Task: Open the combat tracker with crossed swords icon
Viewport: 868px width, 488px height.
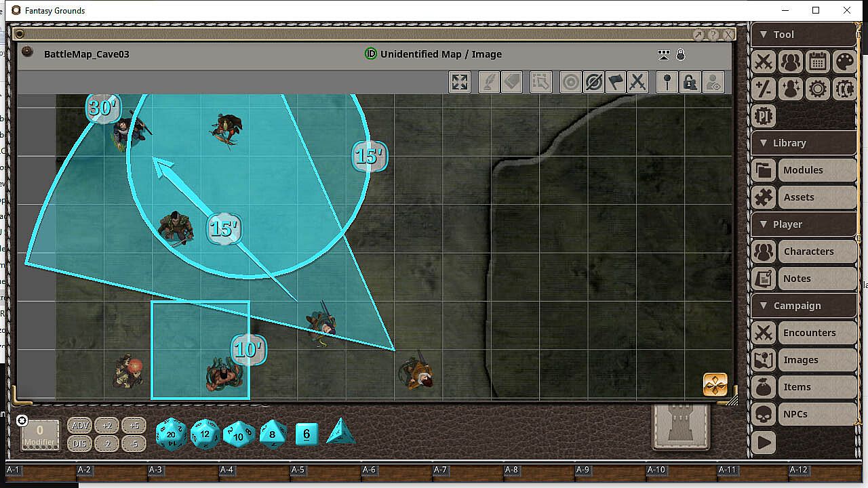Action: pos(764,62)
